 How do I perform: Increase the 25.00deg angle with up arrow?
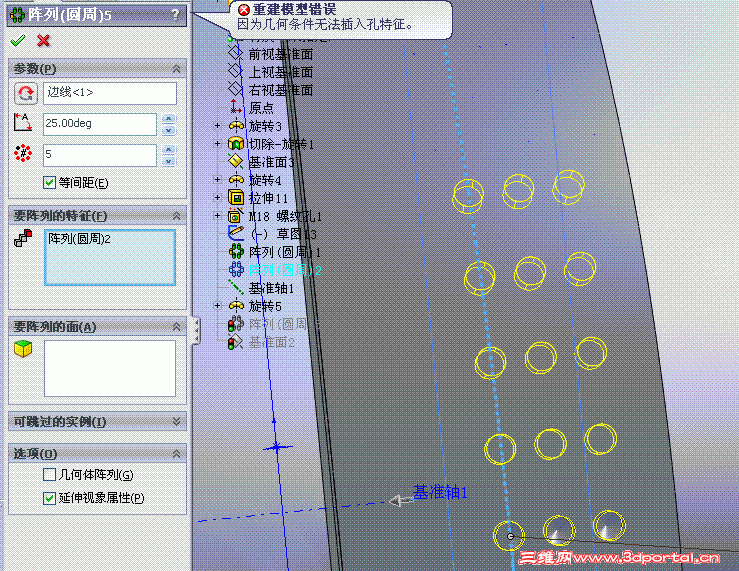coord(168,119)
